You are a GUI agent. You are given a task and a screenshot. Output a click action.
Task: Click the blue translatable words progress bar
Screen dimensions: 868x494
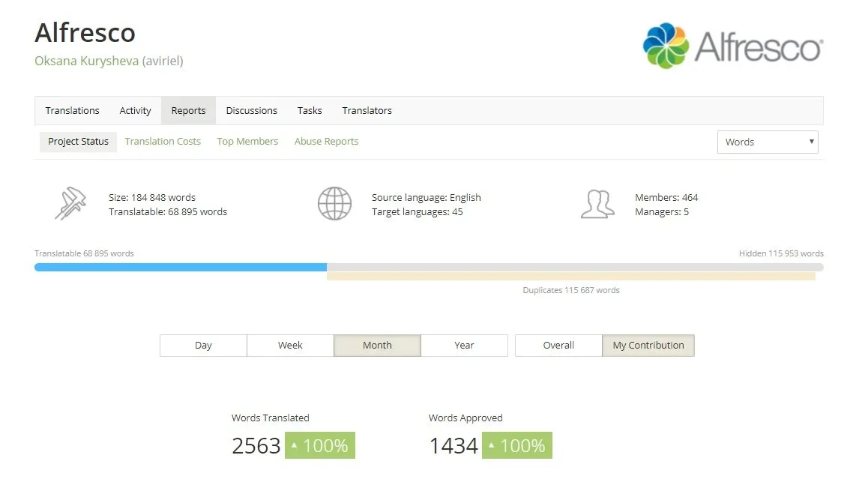pos(181,268)
